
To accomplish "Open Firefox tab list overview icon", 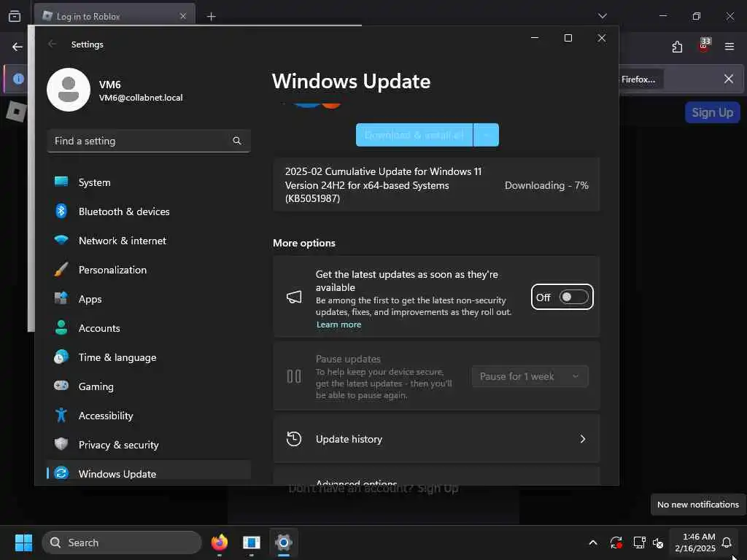I will click(x=15, y=16).
